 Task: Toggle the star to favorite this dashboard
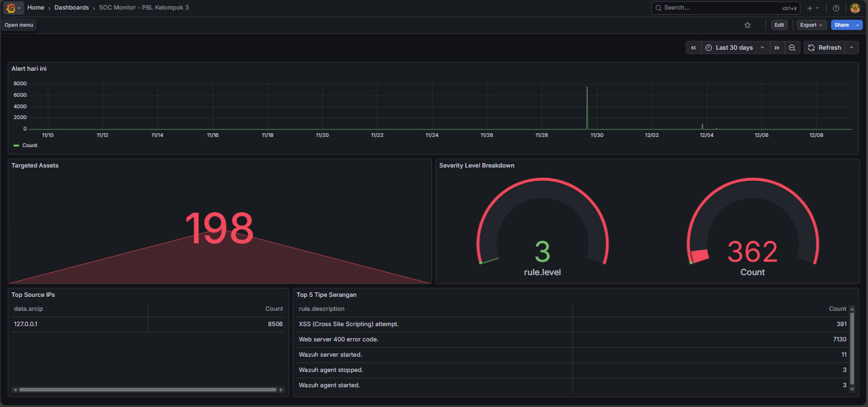coord(747,25)
